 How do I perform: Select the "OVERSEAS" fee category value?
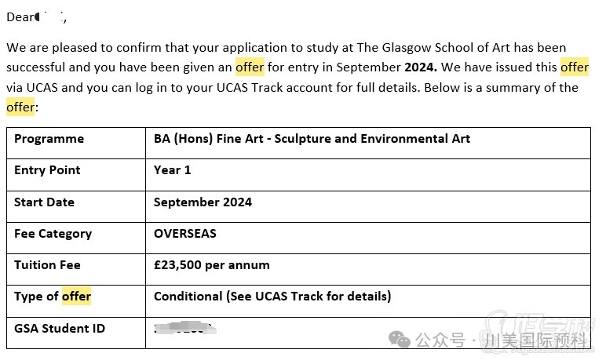tap(184, 234)
